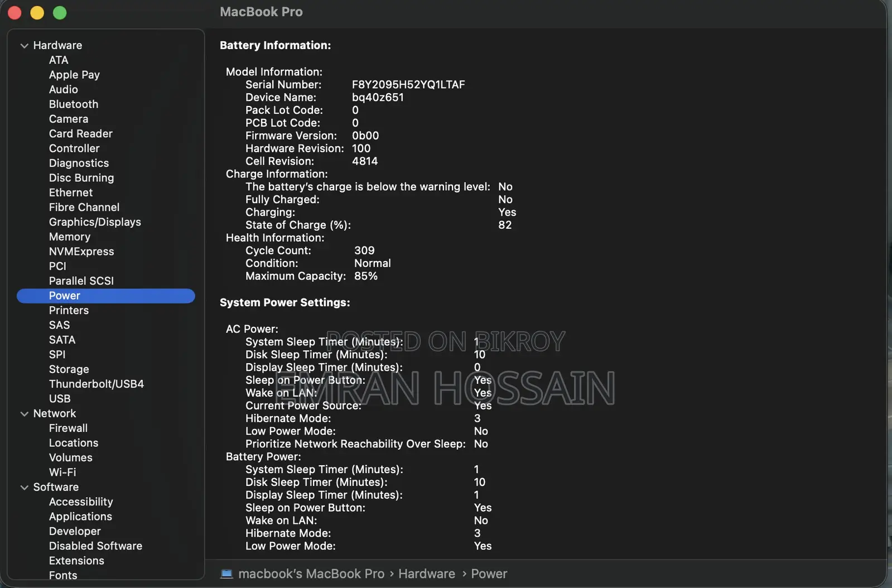View NVMExpress details
892x588 pixels.
81,252
